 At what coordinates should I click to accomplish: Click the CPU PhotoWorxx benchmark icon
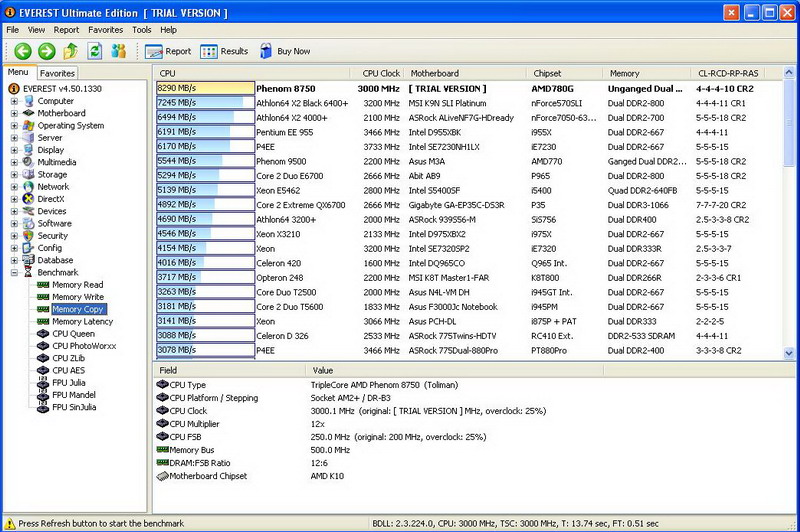point(43,346)
